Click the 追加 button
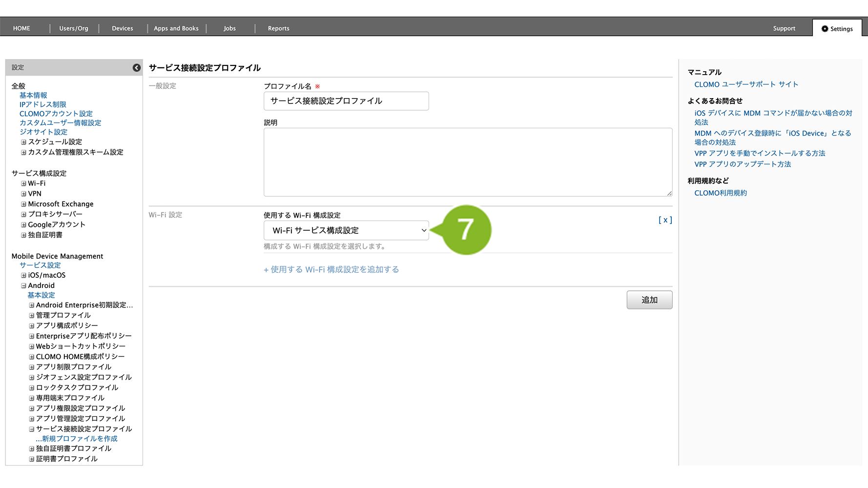 pyautogui.click(x=649, y=300)
